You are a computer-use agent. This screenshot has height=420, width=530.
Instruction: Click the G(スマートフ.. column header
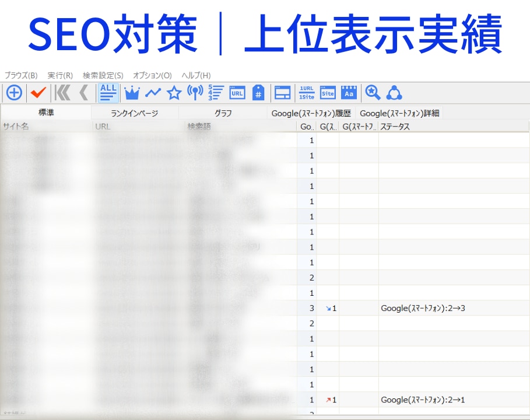click(359, 127)
